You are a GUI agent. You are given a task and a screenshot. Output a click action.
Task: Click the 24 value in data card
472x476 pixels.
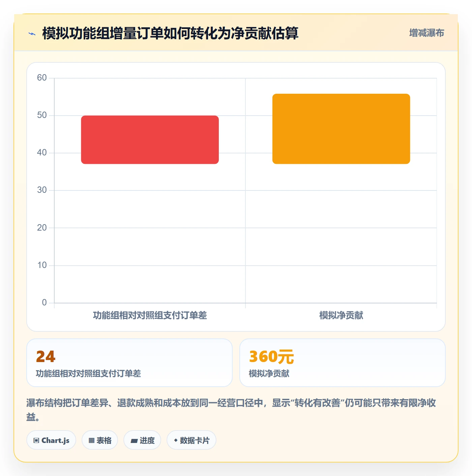46,357
